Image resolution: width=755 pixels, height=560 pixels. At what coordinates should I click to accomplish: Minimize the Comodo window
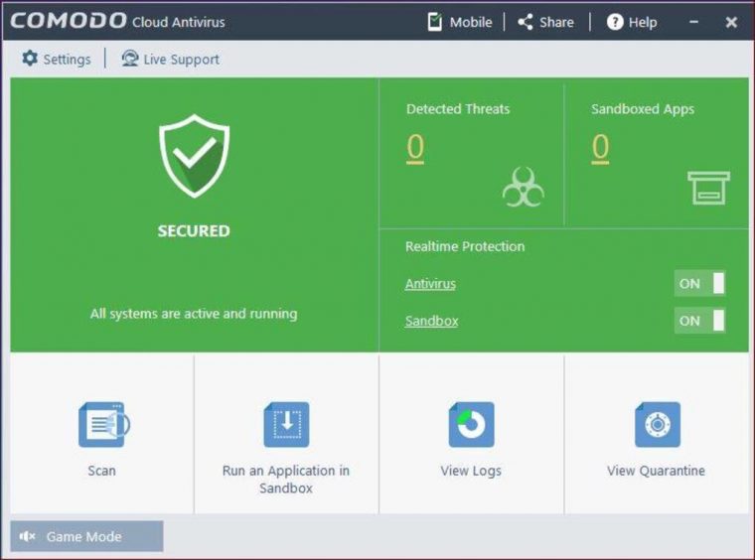[x=693, y=22]
